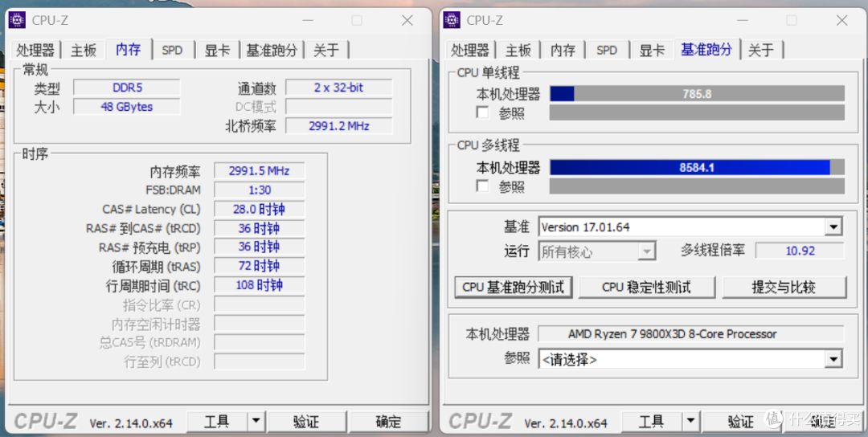Click the CAS# Latency 28.0 时钟 value

click(259, 209)
